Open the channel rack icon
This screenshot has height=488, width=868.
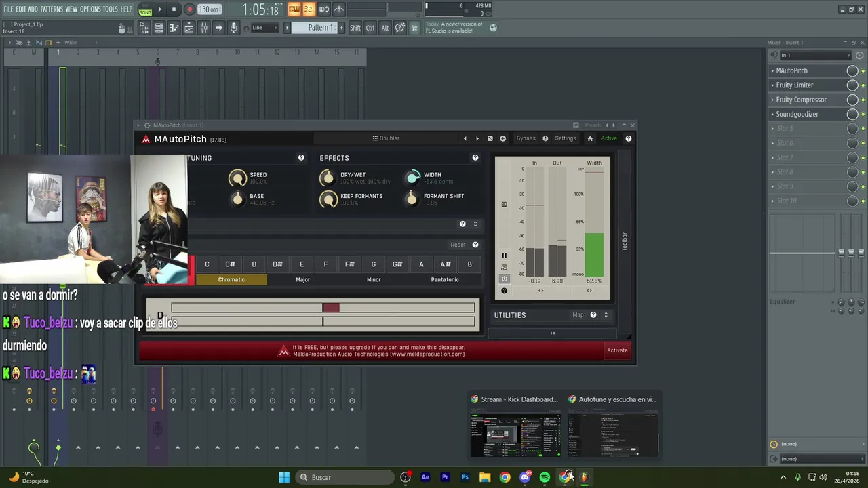point(159,28)
